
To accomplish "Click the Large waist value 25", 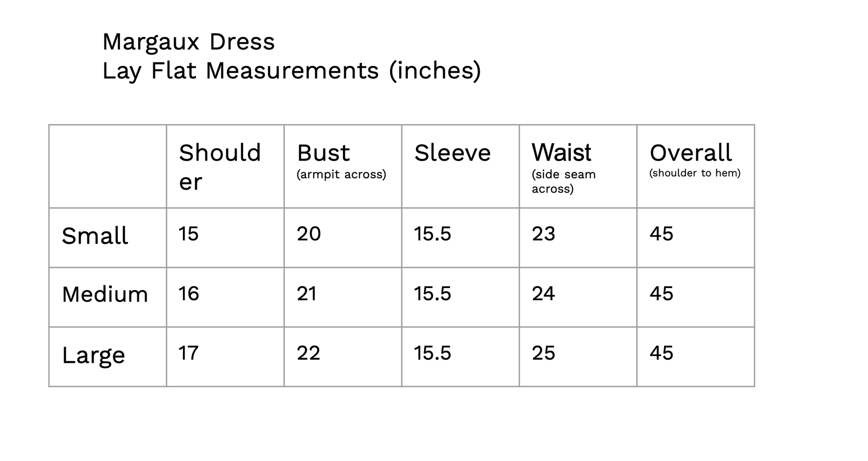I will point(543,353).
